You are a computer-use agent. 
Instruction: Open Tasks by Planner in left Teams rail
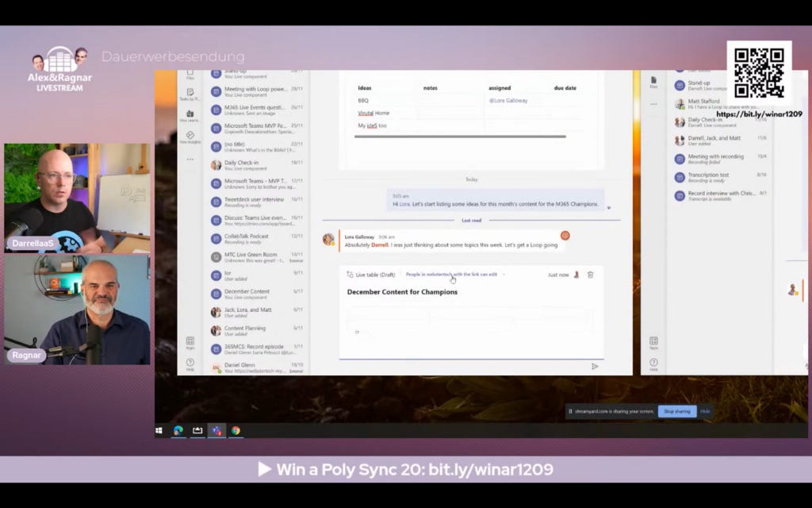pyautogui.click(x=190, y=94)
